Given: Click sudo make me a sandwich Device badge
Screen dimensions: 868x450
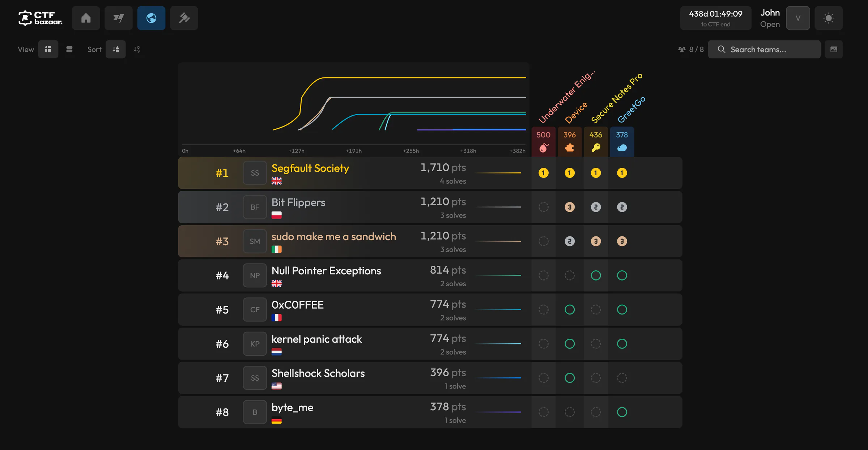Looking at the screenshot, I should (570, 241).
